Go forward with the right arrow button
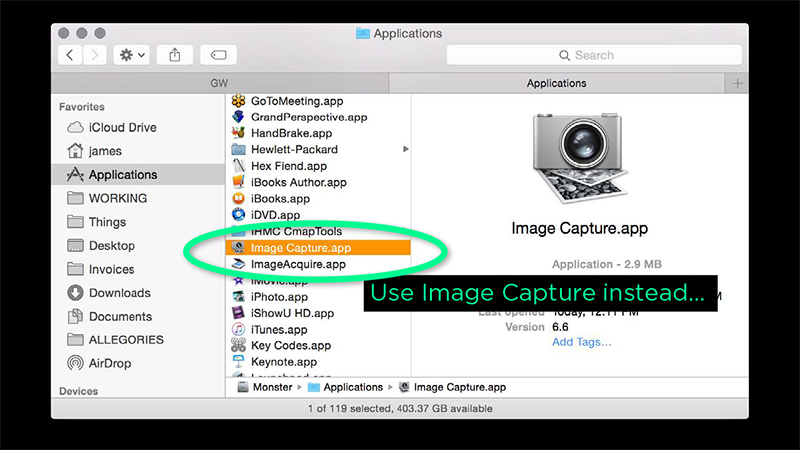Viewport: 800px width, 450px height. (94, 55)
